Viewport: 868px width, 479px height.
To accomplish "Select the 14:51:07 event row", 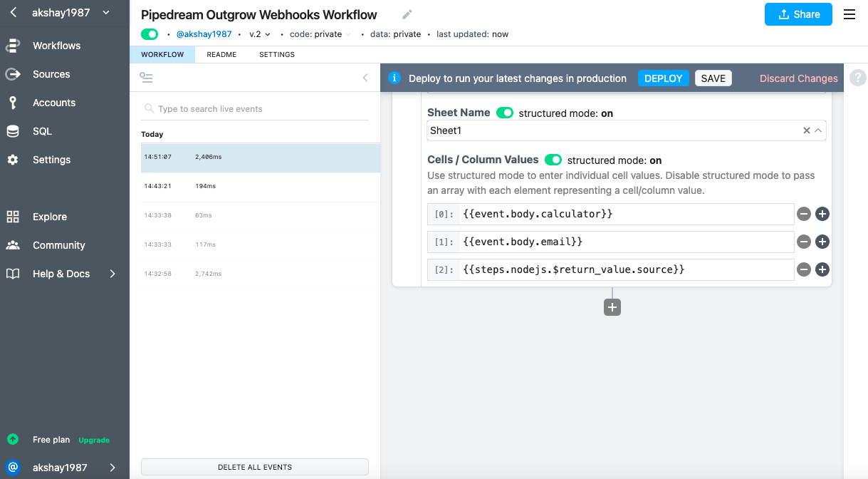I will tap(261, 157).
